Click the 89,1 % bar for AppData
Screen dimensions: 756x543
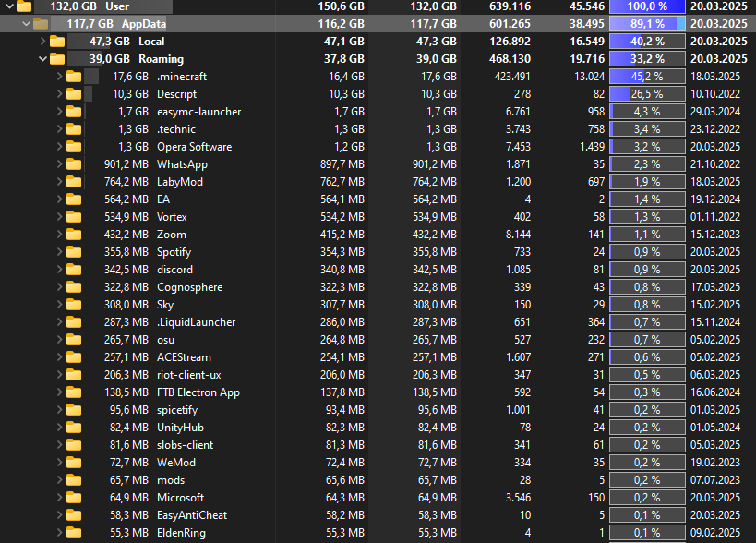[x=647, y=24]
